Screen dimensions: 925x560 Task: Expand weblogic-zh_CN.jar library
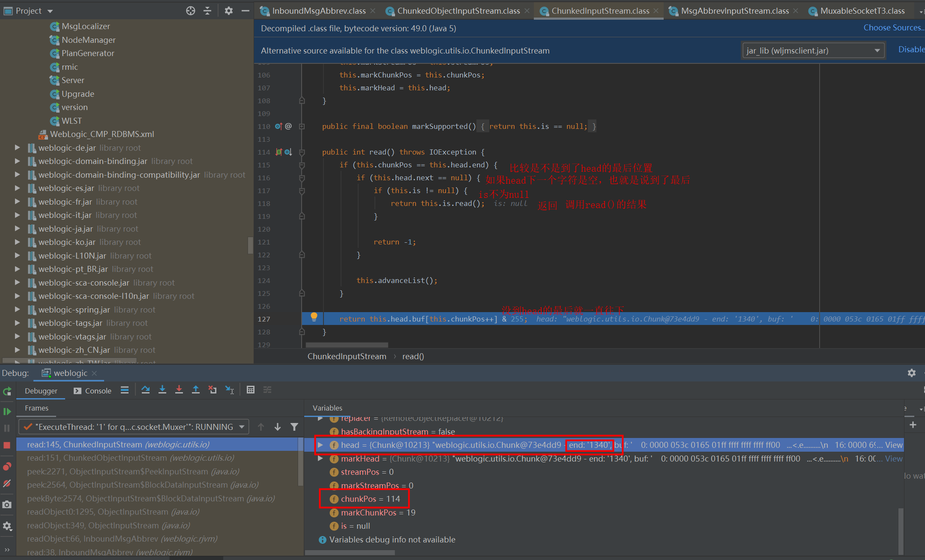[17, 350]
